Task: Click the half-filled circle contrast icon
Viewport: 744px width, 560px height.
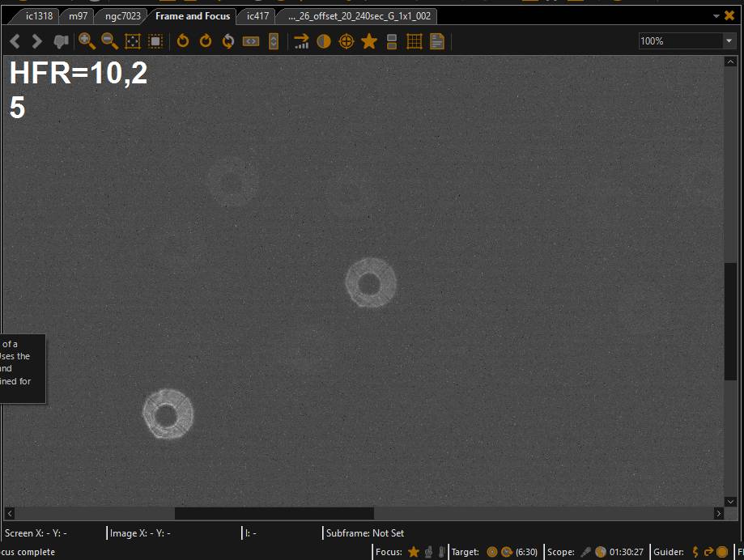Action: click(x=324, y=41)
